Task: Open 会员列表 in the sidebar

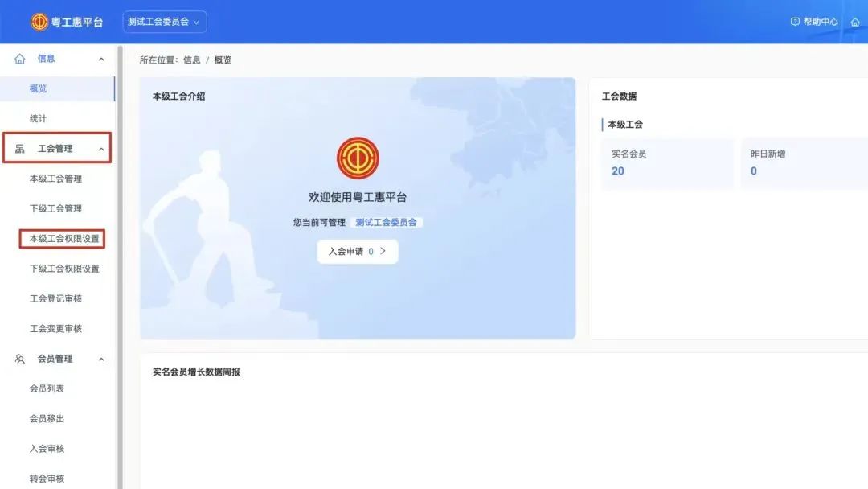Action: [x=47, y=388]
